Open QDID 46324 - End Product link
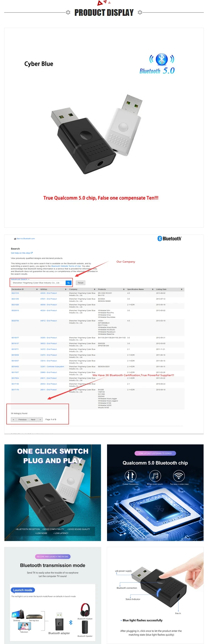208x644 pixels. point(49,311)
